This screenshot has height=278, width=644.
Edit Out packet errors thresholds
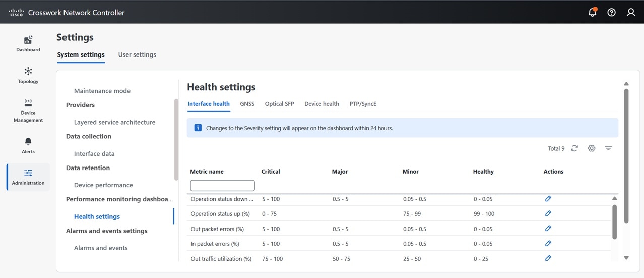pos(548,229)
